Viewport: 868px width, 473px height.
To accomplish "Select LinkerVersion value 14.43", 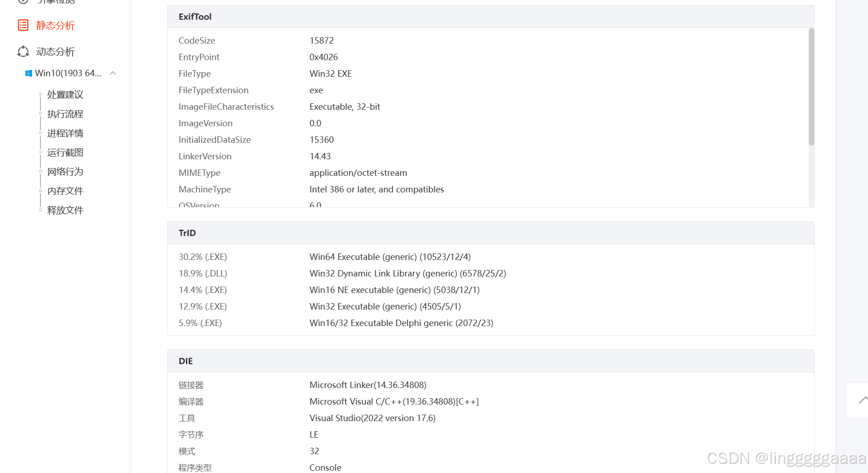I will [320, 156].
